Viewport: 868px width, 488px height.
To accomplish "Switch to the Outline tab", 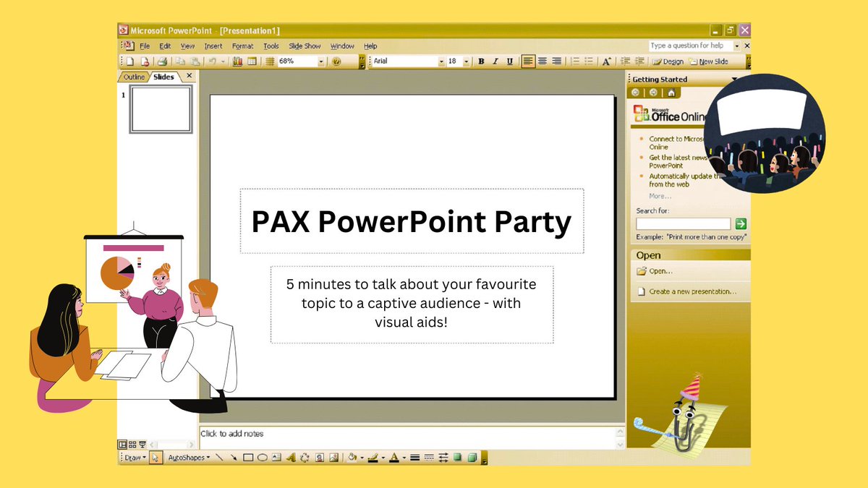I will (x=135, y=77).
